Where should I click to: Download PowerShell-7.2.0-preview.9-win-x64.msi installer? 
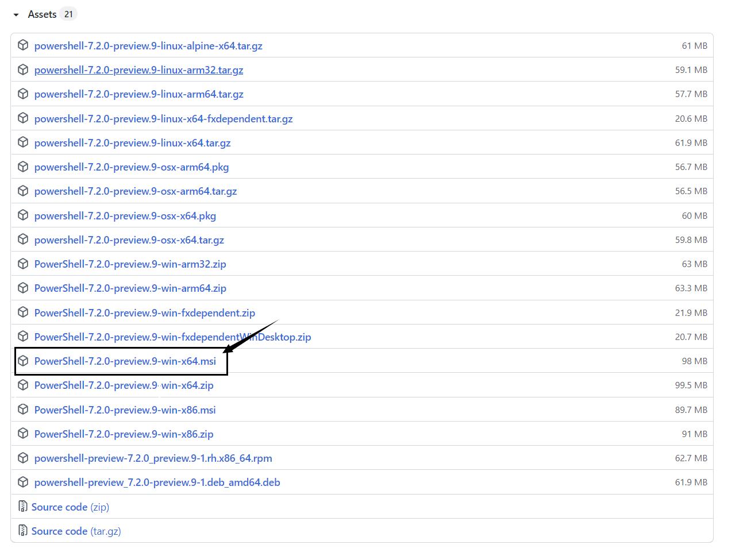[125, 361]
